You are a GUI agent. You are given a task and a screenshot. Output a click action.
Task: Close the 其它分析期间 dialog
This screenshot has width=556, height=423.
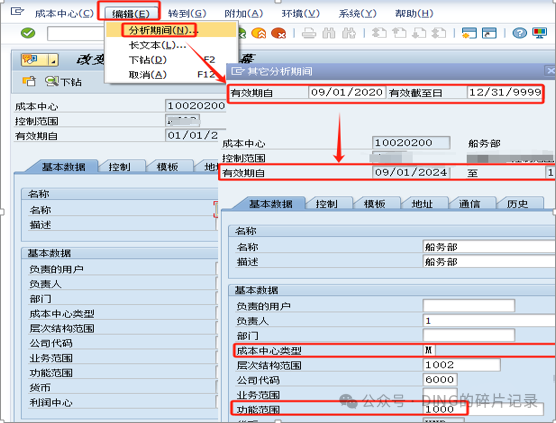(x=550, y=71)
